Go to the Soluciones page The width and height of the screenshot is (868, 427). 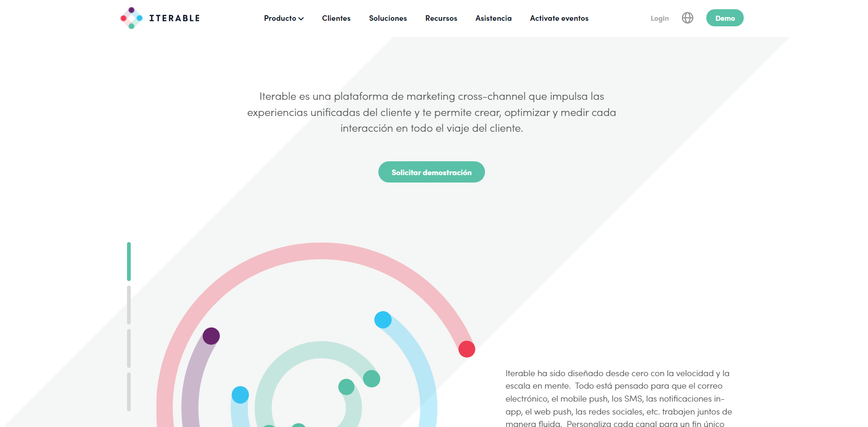(x=388, y=18)
